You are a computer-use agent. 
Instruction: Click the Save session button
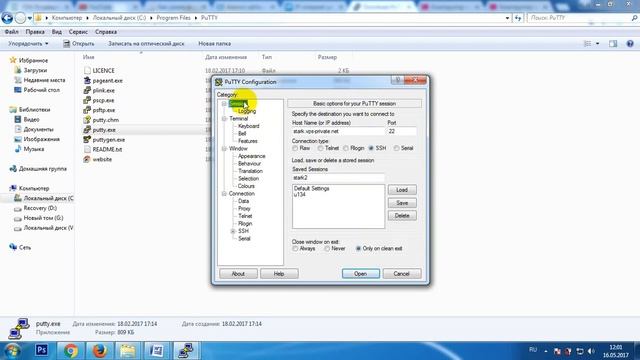point(402,203)
